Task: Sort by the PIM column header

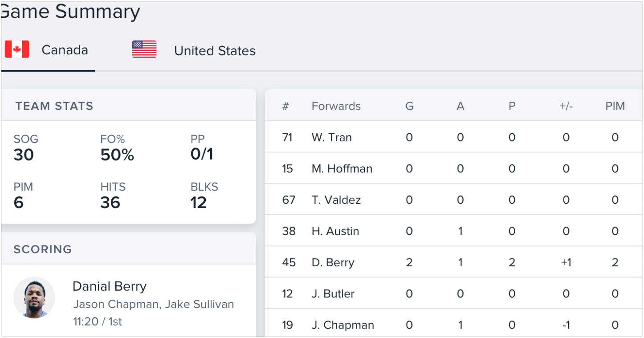Action: 615,106
